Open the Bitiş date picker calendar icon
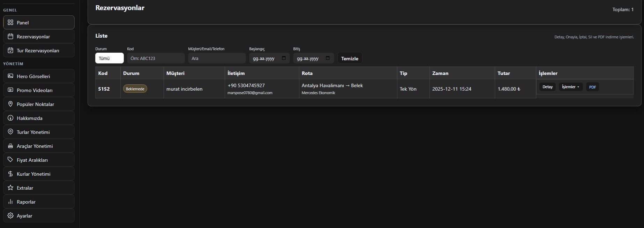The width and height of the screenshot is (644, 228). point(328,58)
